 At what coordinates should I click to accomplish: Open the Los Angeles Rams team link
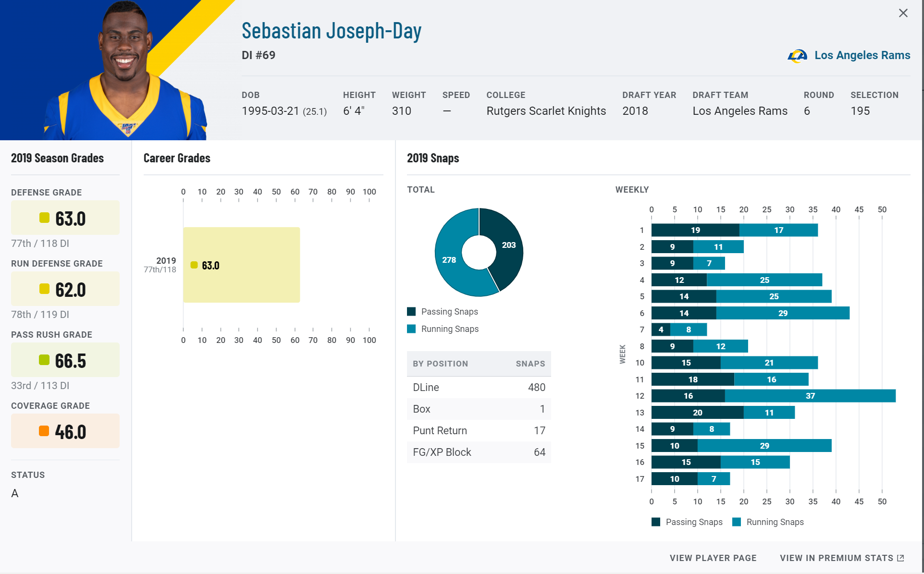click(862, 55)
